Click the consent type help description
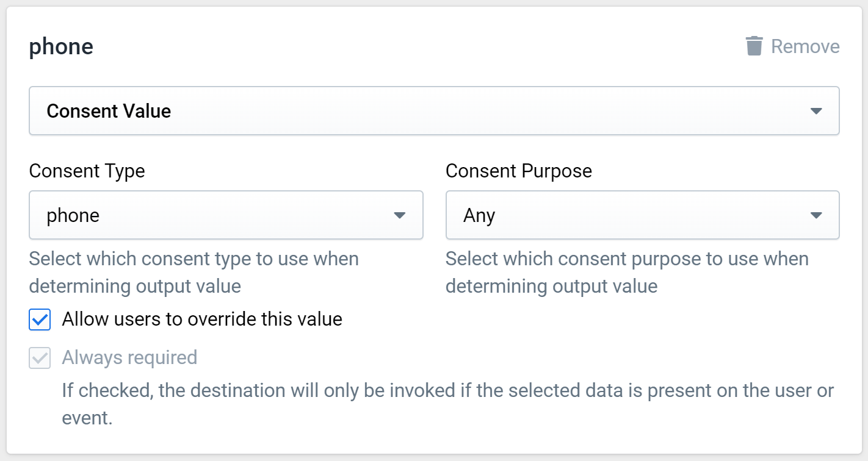The width and height of the screenshot is (868, 461). click(x=194, y=272)
